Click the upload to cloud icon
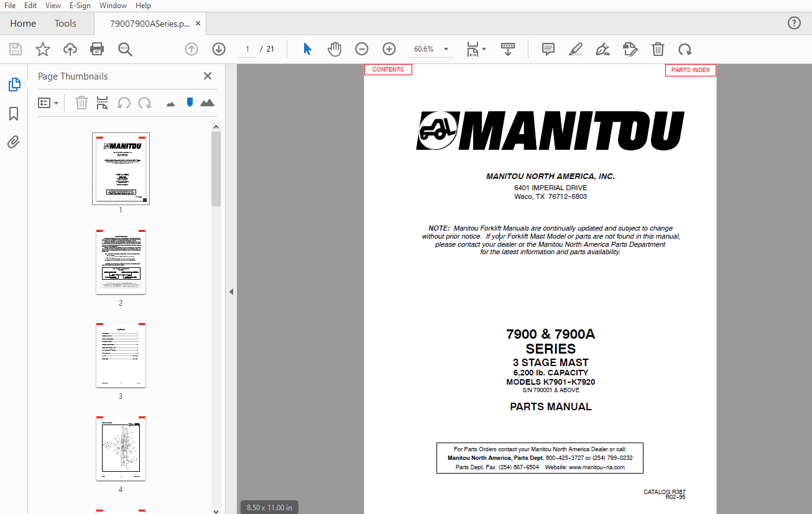812x514 pixels. point(70,49)
